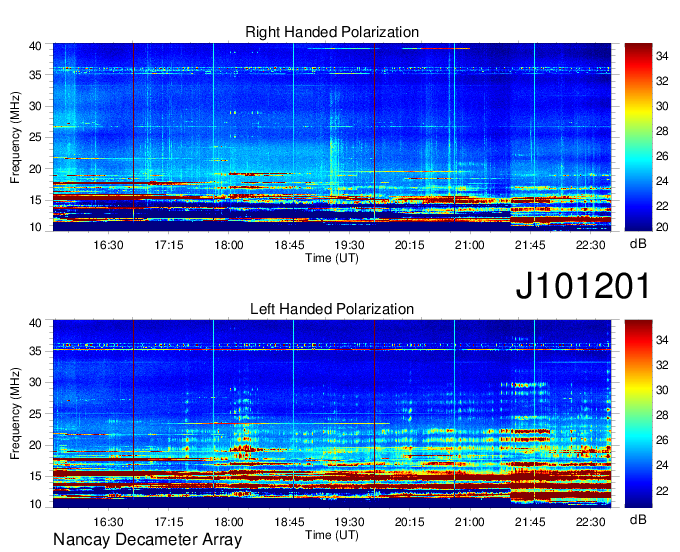Click 16:30 time tick under Left Handed plot
680x552 pixels.
pos(108,522)
